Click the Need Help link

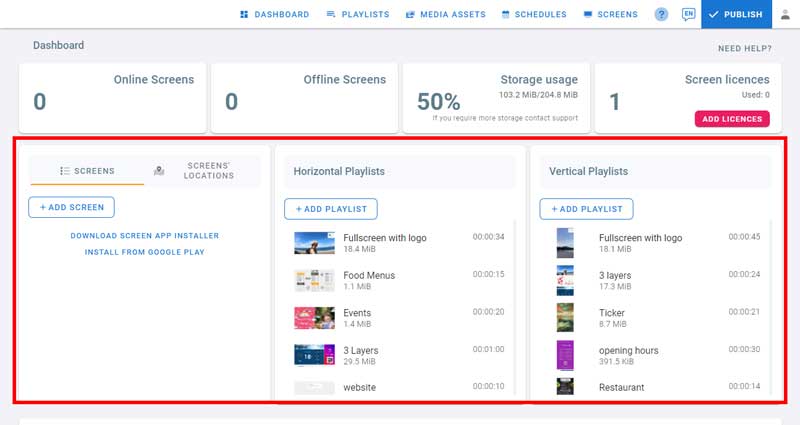click(x=744, y=48)
